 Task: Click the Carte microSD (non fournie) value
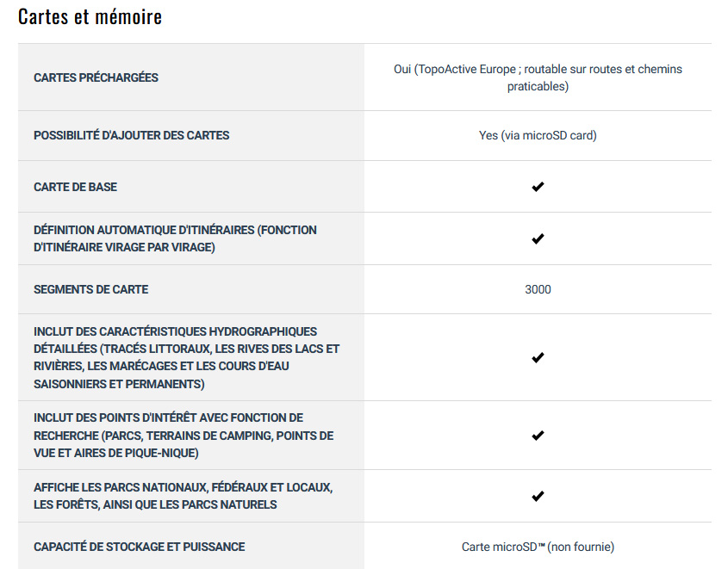[538, 547]
